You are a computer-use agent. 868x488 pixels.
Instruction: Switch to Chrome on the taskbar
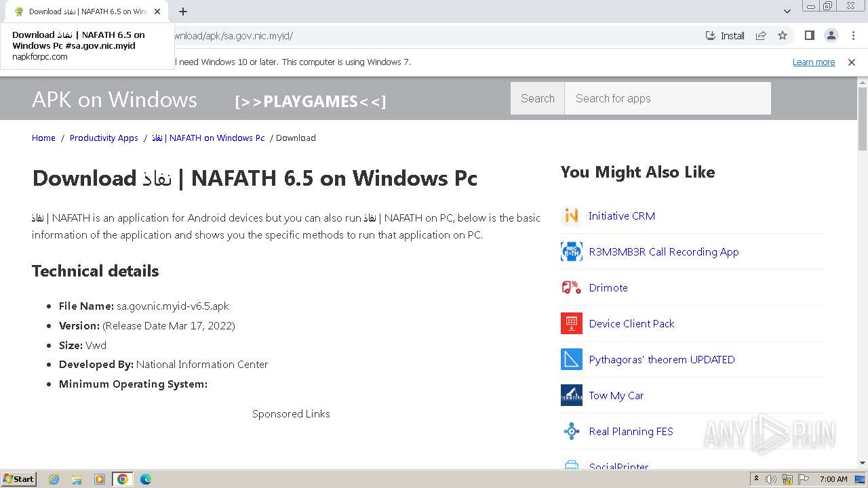tap(123, 479)
